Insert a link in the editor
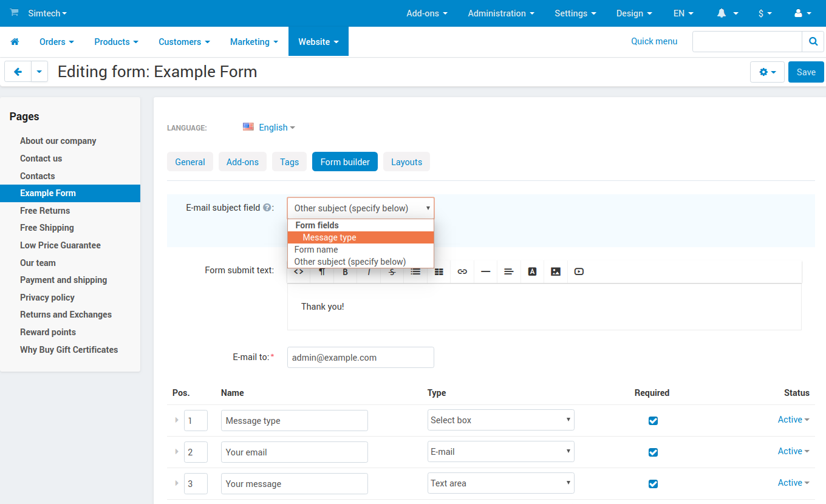The height and width of the screenshot is (504, 826). pyautogui.click(x=462, y=271)
